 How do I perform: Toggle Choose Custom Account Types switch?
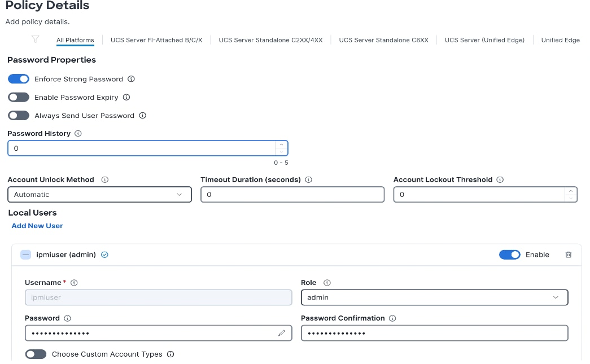pos(36,354)
